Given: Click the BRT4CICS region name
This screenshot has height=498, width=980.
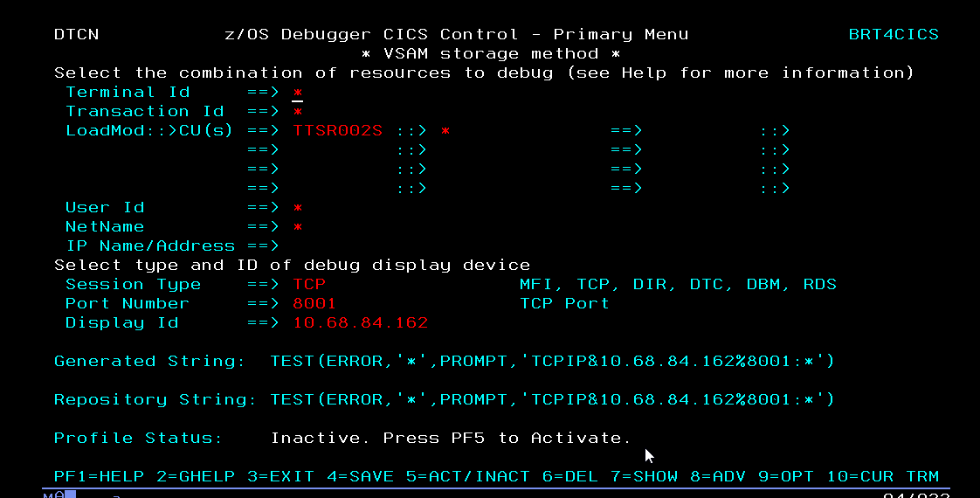Looking at the screenshot, I should pyautogui.click(x=894, y=35).
